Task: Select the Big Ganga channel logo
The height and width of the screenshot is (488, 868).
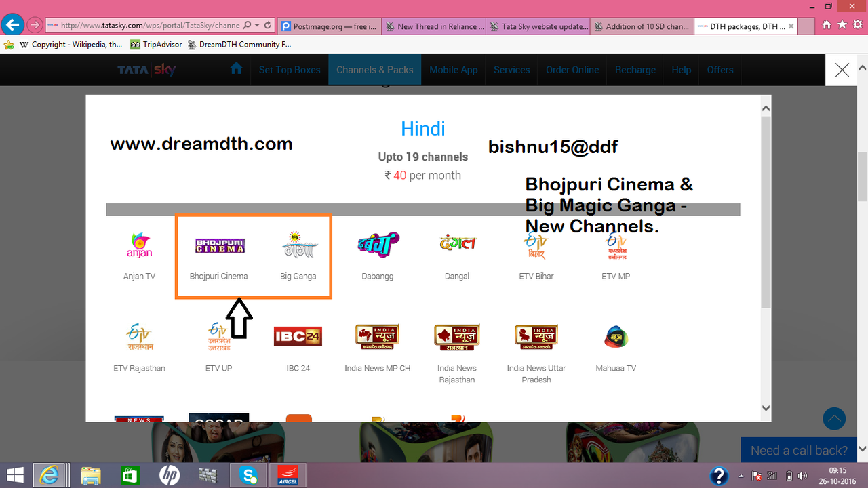Action: (298, 245)
